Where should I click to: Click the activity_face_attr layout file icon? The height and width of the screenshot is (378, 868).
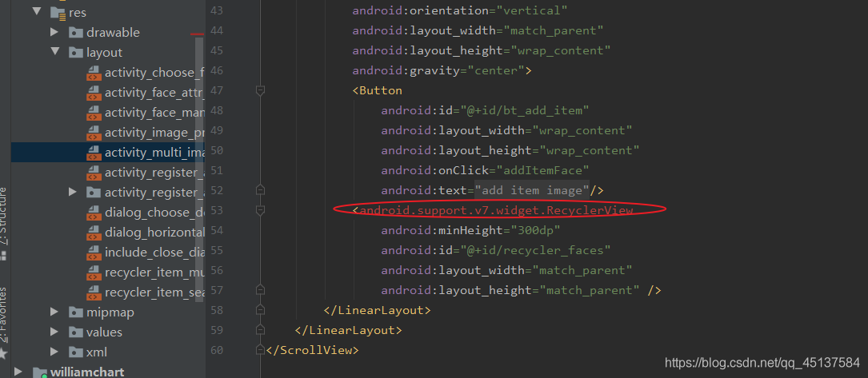coord(94,93)
